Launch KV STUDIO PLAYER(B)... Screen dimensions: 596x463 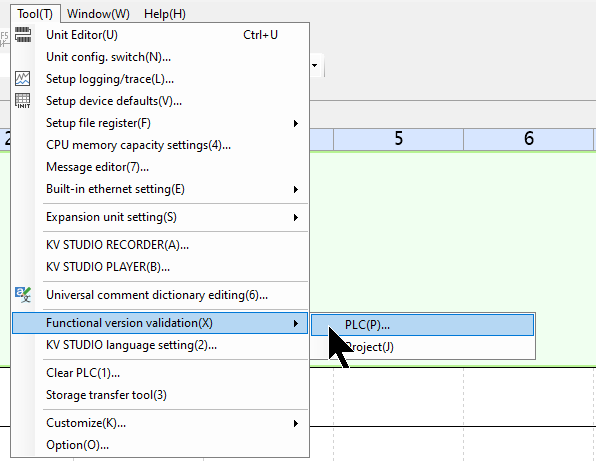click(x=160, y=267)
